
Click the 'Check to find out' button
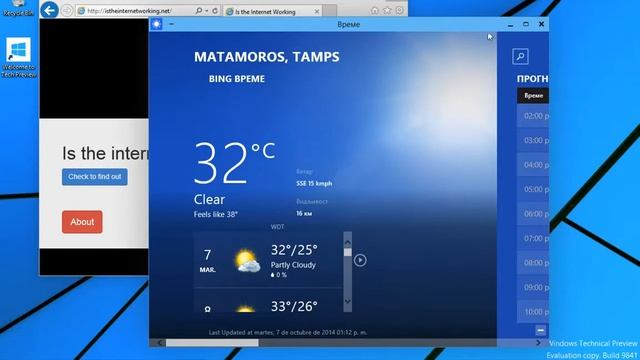(95, 177)
